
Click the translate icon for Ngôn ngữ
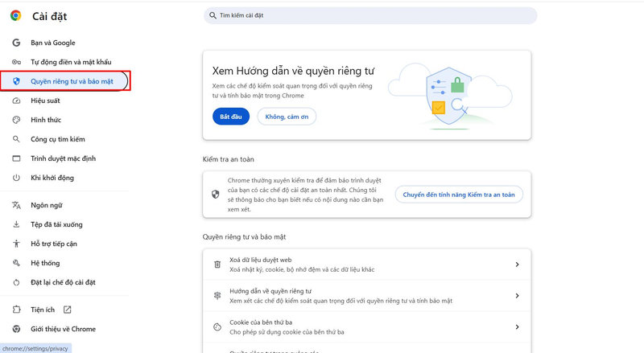coord(16,205)
